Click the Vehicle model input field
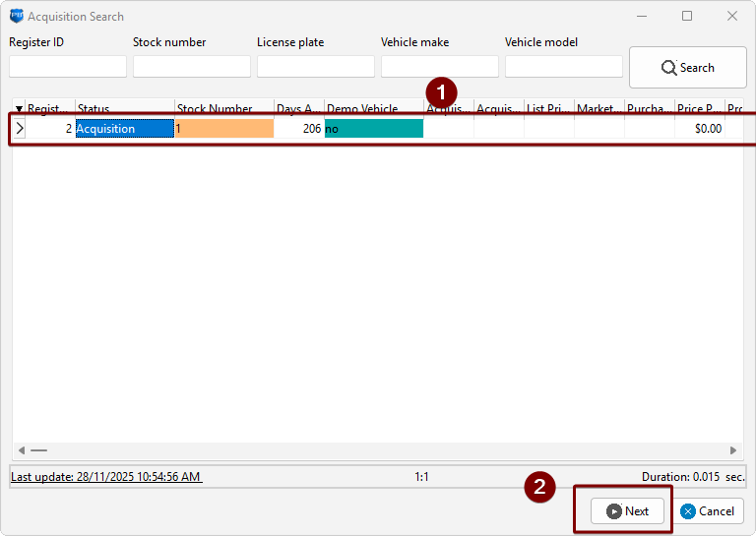The image size is (756, 536). [x=564, y=67]
